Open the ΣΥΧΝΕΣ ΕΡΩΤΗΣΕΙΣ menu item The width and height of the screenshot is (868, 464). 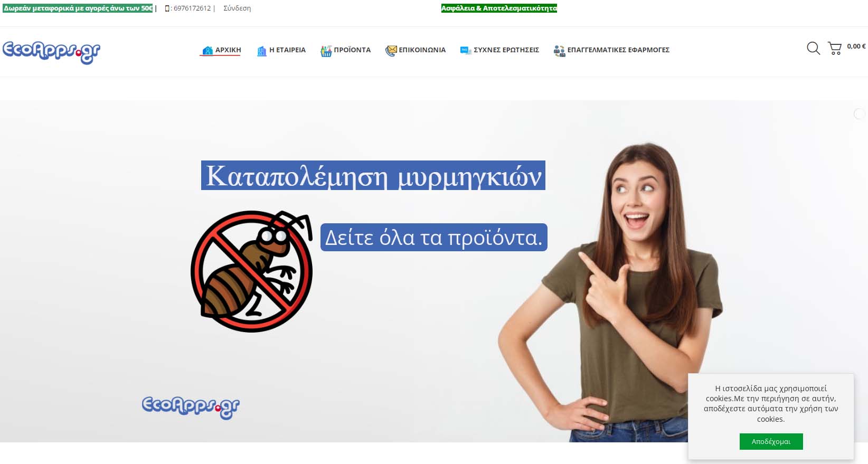tap(506, 50)
